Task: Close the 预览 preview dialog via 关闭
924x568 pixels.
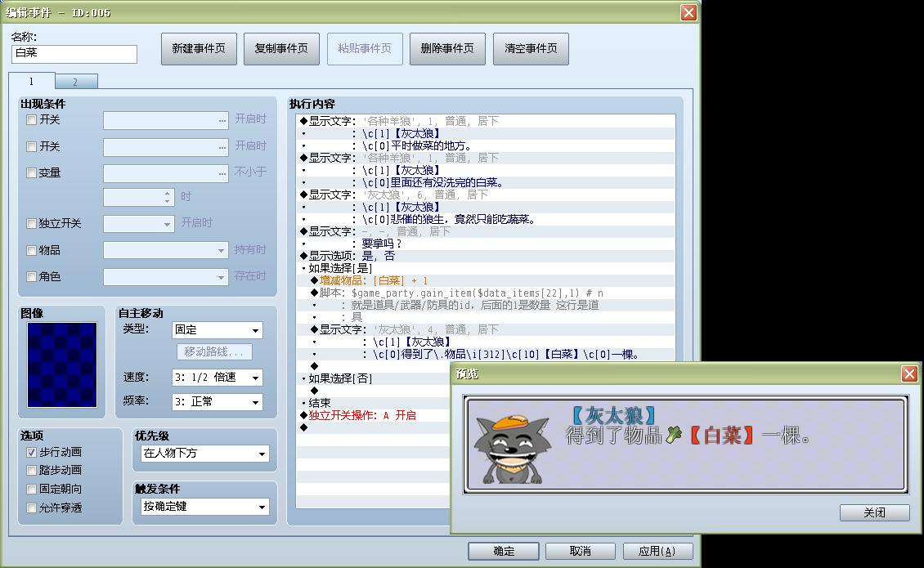Action: point(874,512)
